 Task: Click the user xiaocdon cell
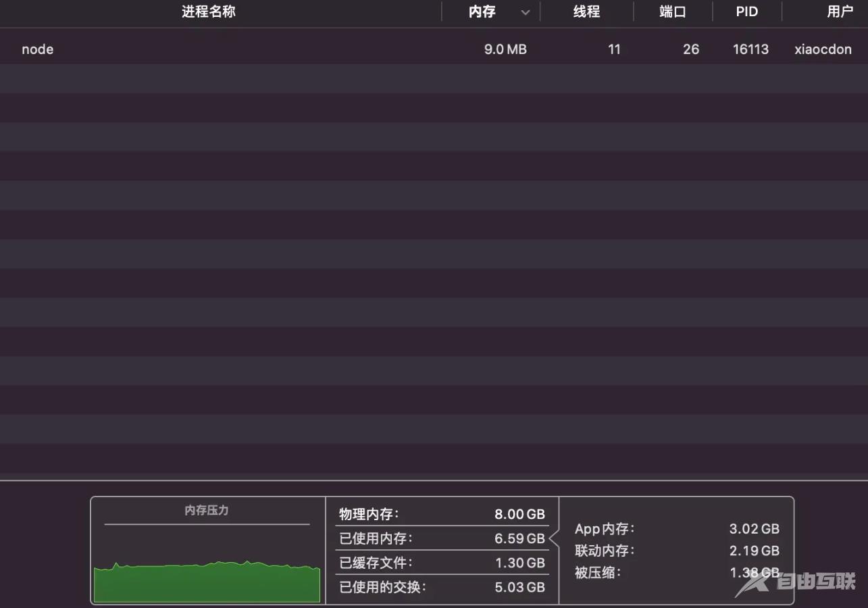pyautogui.click(x=823, y=49)
